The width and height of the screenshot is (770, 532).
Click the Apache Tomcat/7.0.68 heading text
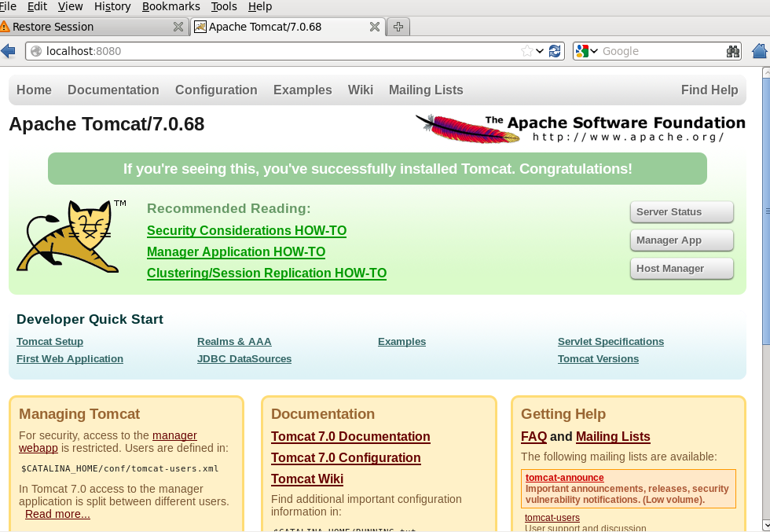click(x=107, y=124)
